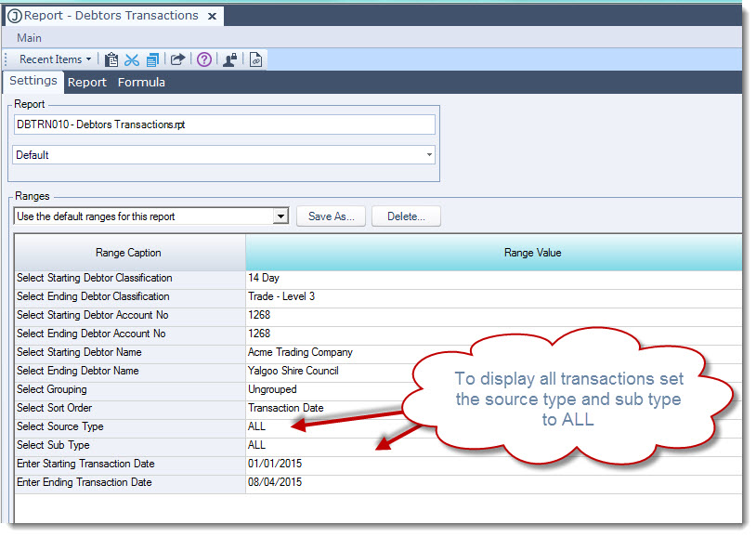The width and height of the screenshot is (756, 537).
Task: Click the Ending Debtor Account No value 1268
Action: coord(494,334)
